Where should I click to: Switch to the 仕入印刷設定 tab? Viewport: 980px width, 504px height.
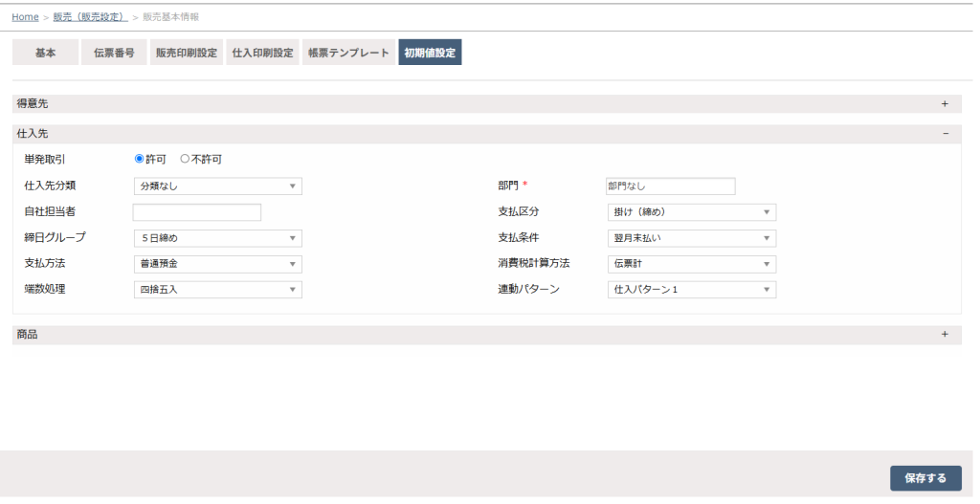262,53
